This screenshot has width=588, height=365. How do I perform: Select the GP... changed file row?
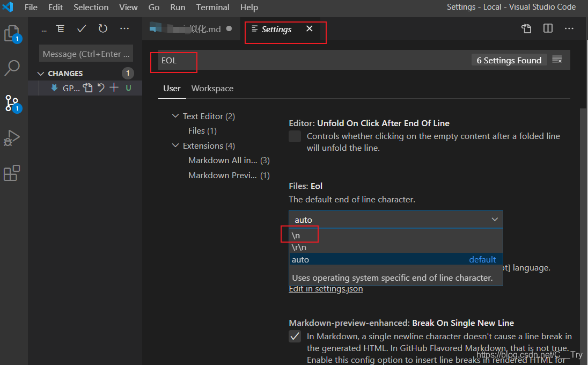[x=85, y=88]
